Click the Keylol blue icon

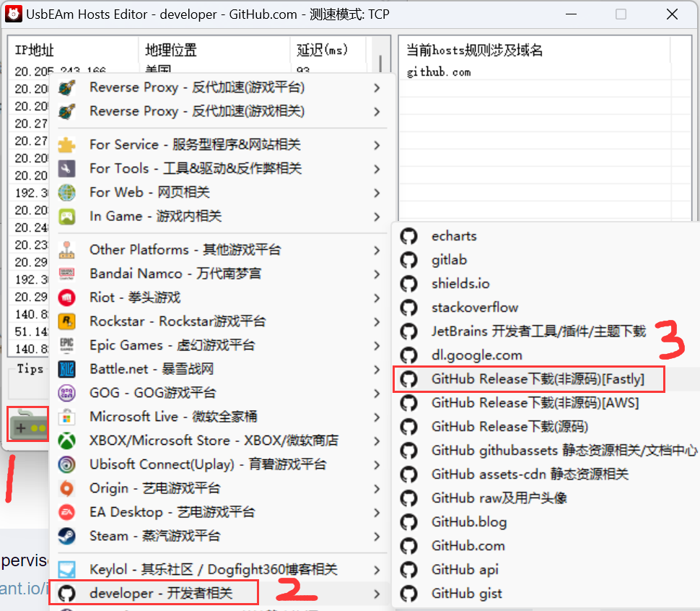67,570
